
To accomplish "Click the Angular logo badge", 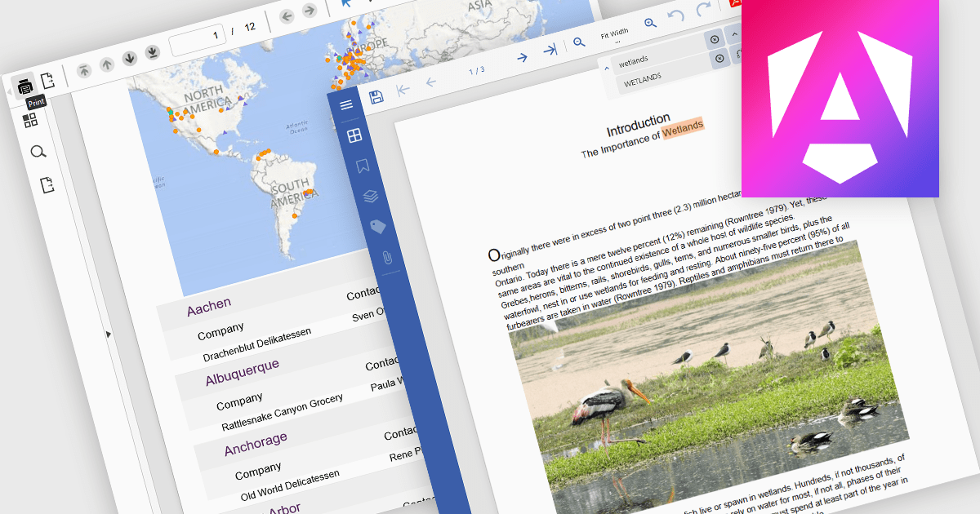I will coord(840,98).
